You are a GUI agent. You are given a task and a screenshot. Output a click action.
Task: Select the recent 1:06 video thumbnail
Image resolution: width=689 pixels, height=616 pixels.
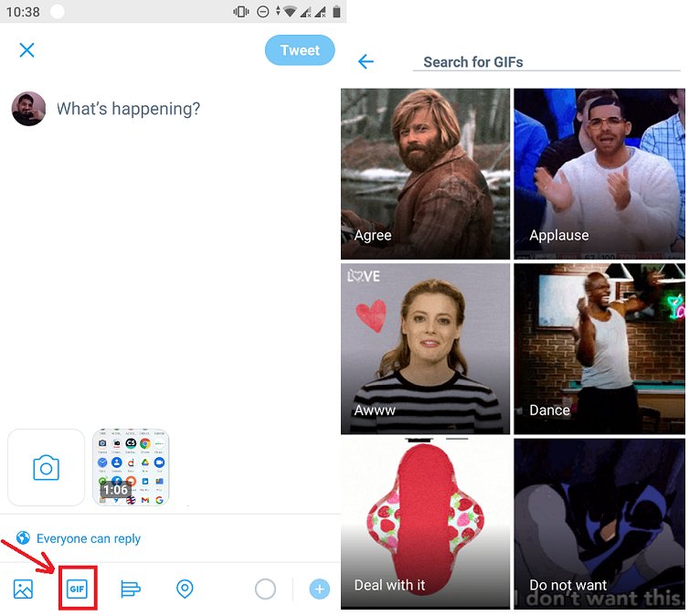pos(131,468)
